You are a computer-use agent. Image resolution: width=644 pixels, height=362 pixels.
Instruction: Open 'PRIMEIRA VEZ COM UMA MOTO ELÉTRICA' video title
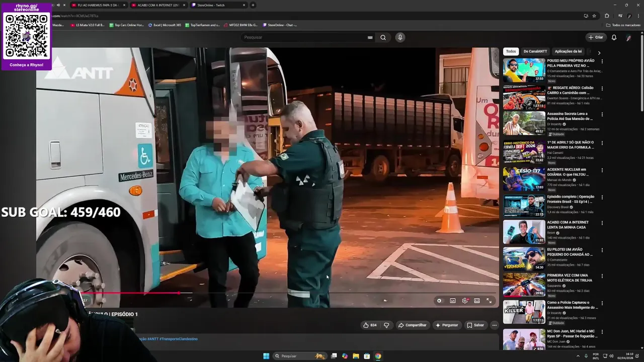click(570, 278)
